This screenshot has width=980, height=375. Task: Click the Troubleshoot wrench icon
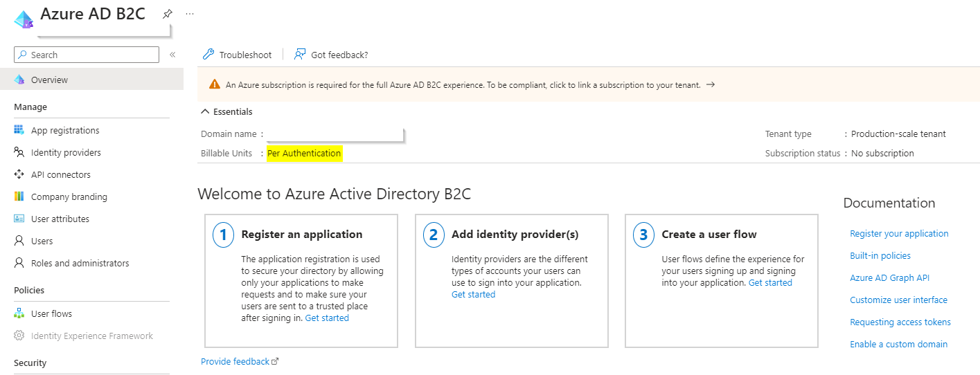click(208, 55)
